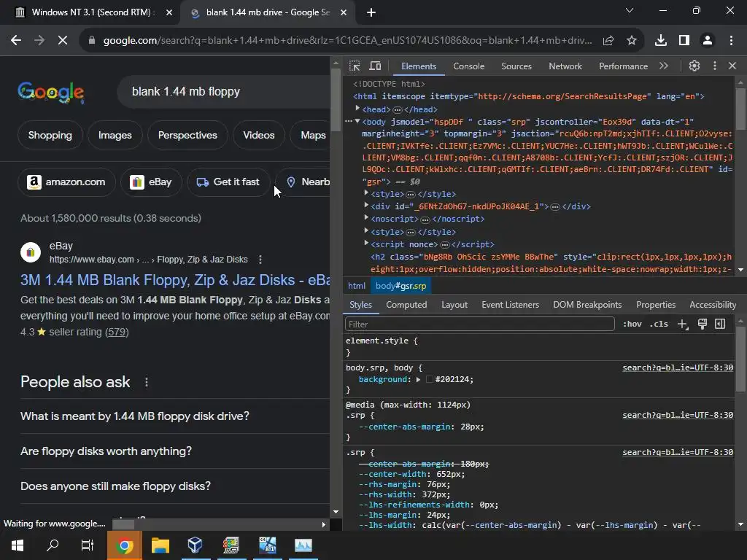Image resolution: width=747 pixels, height=560 pixels.
Task: Filter results by Shopping
Action: point(50,135)
